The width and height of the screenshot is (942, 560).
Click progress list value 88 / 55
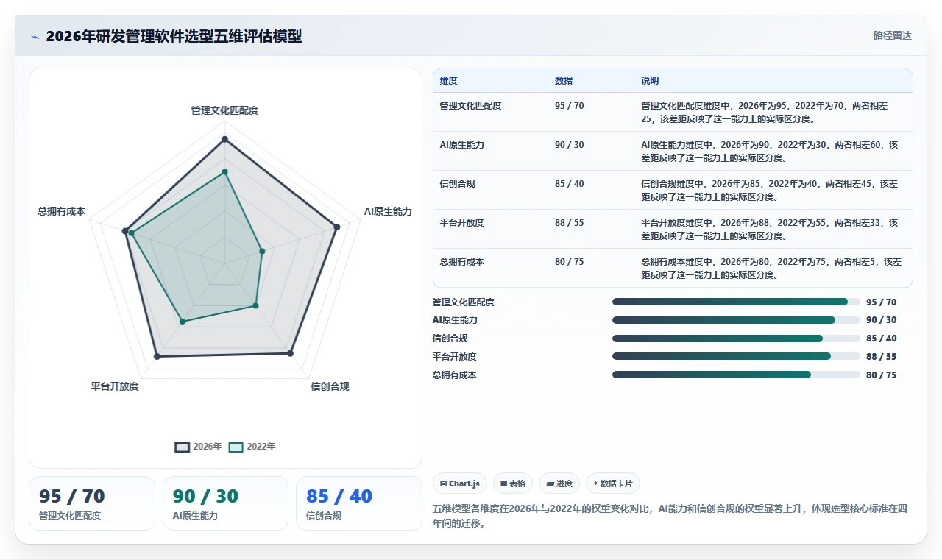pos(882,357)
